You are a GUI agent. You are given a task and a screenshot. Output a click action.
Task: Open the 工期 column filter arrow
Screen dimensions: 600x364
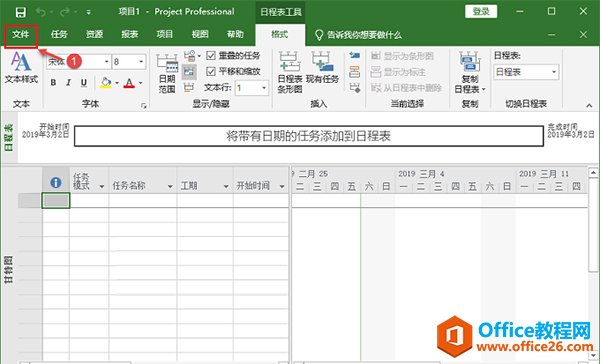226,186
